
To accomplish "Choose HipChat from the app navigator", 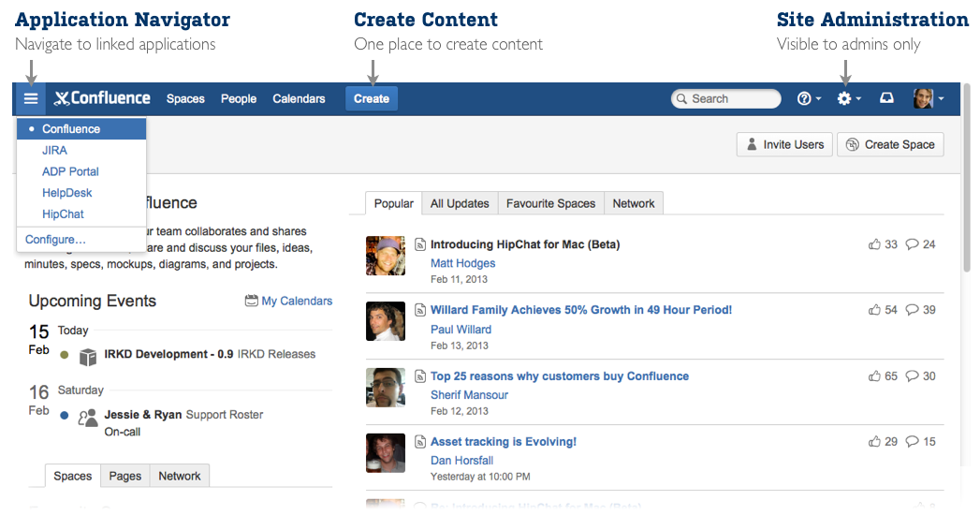I will 63,213.
